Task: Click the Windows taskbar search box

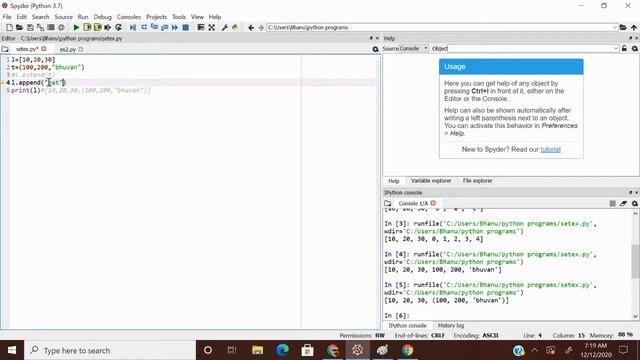Action: click(110, 350)
